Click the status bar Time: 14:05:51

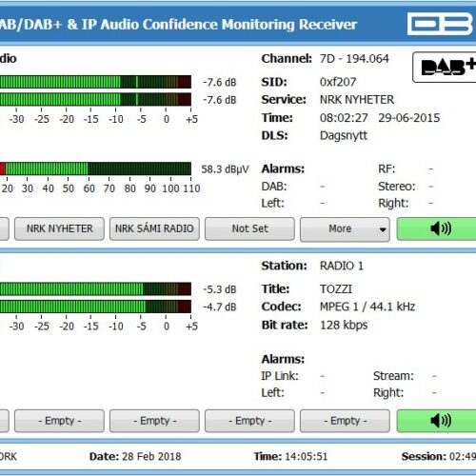pos(290,456)
